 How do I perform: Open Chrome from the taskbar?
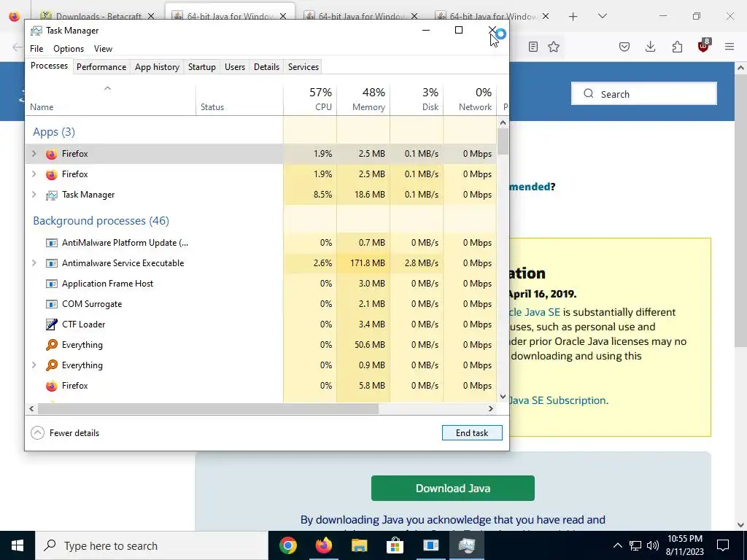[287, 545]
